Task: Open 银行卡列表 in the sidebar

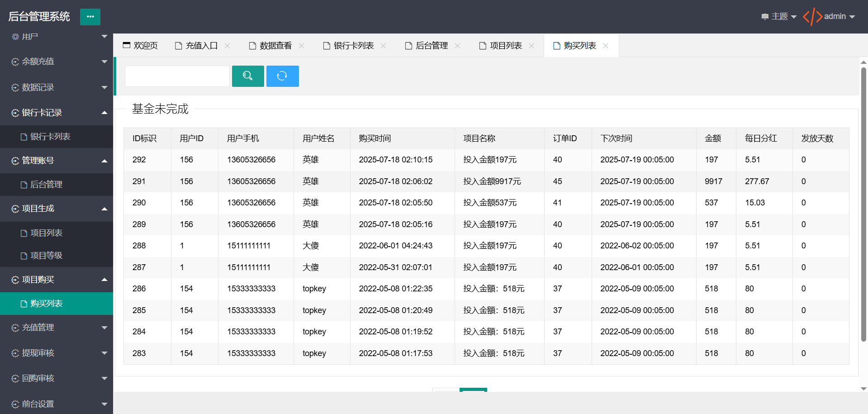Action: [x=57, y=137]
